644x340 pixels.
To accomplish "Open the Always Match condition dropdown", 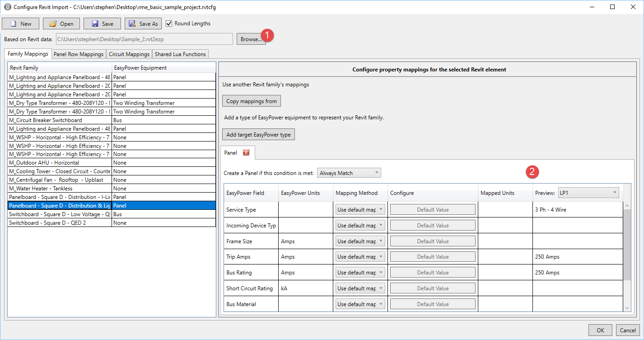I will tap(349, 173).
